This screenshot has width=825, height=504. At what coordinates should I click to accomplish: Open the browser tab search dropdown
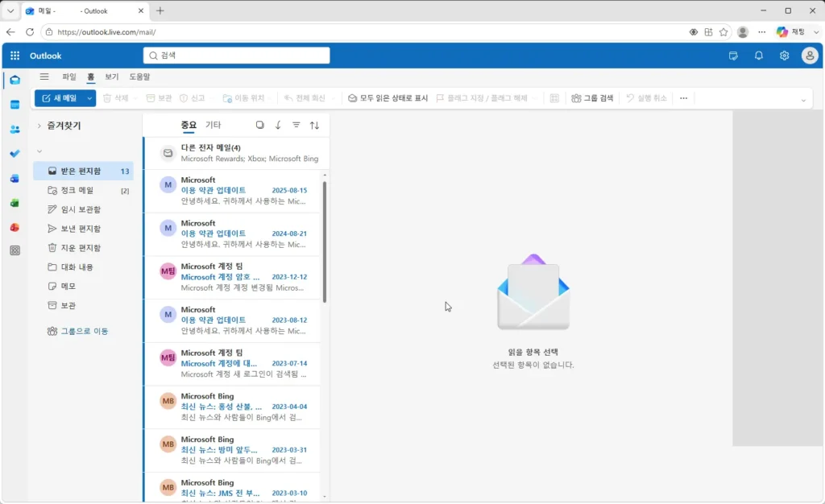tap(10, 10)
